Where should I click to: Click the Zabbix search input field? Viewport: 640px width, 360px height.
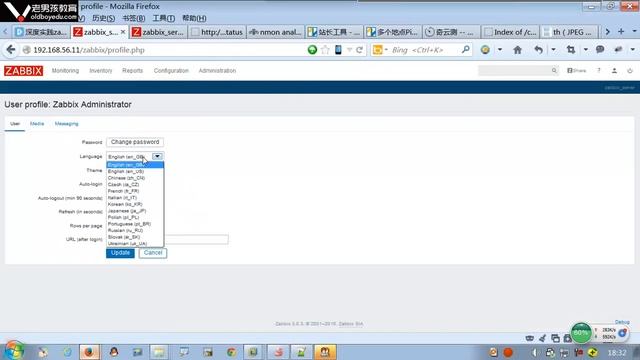(x=514, y=71)
